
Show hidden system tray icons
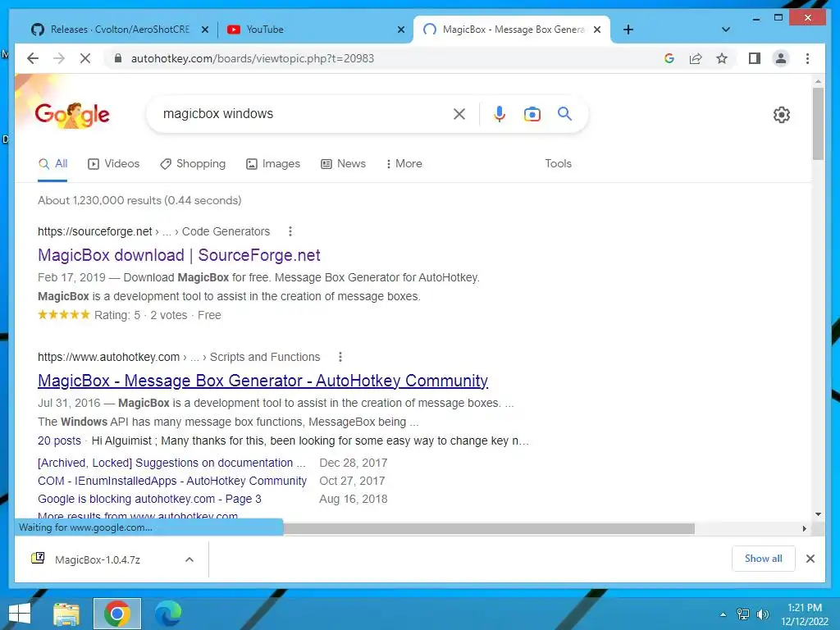coord(724,614)
